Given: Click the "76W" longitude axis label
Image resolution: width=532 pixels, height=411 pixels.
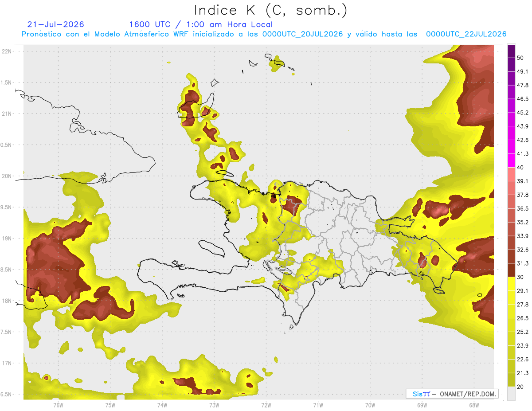Looking at the screenshot, I should coord(58,404).
